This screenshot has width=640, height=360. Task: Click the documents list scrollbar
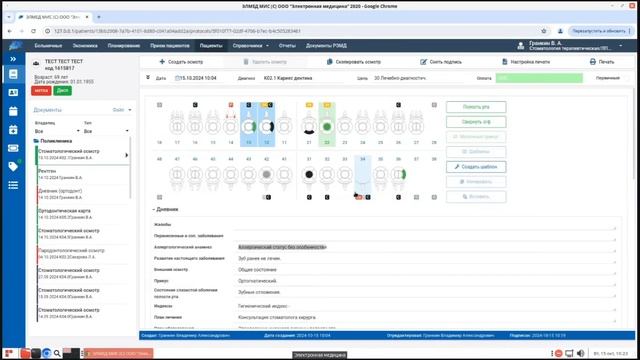tap(131, 167)
